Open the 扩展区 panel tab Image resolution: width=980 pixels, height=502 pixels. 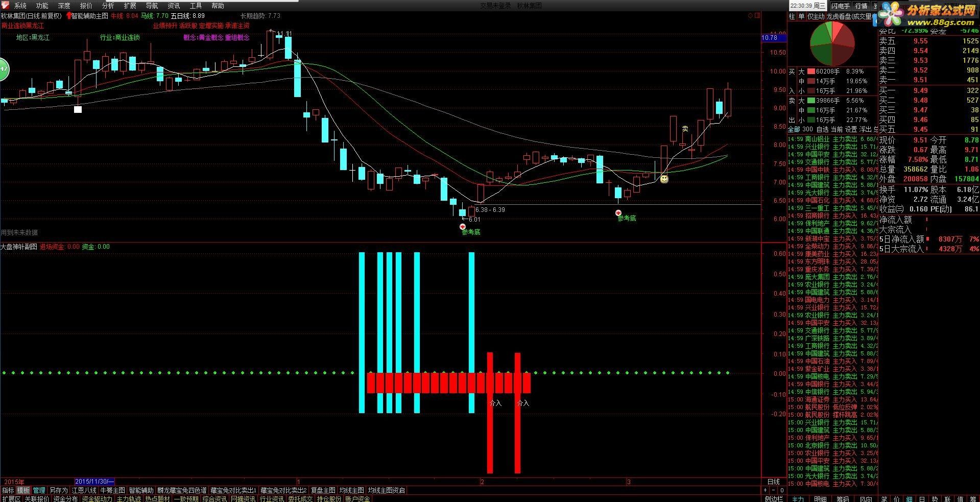11,498
